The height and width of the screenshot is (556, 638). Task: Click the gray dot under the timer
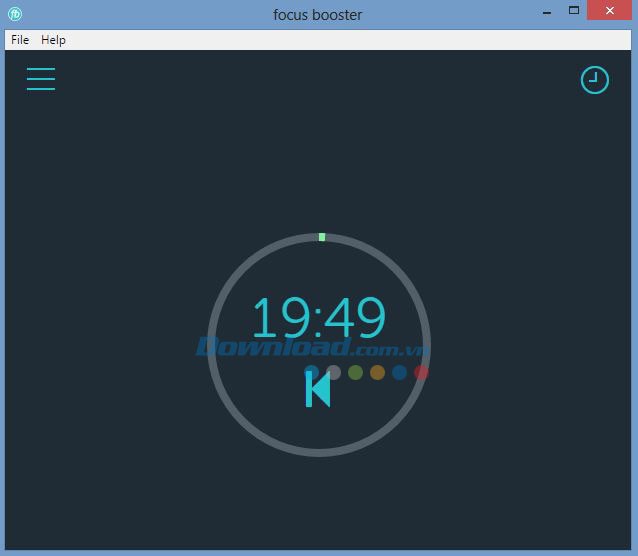(x=334, y=372)
